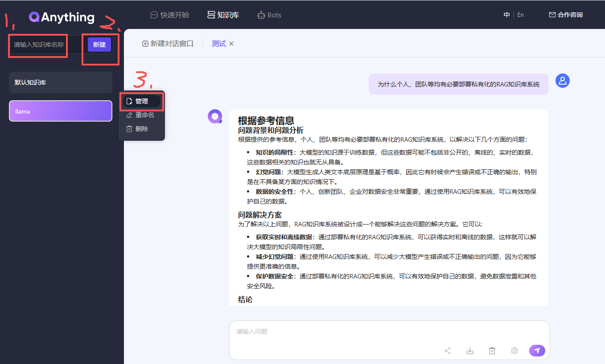605x364 pixels.
Task: Switch to the 测试 conversation tab
Action: 218,43
